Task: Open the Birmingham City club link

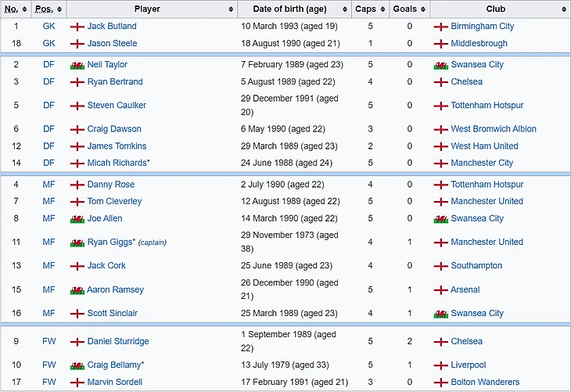Action: pyautogui.click(x=482, y=27)
